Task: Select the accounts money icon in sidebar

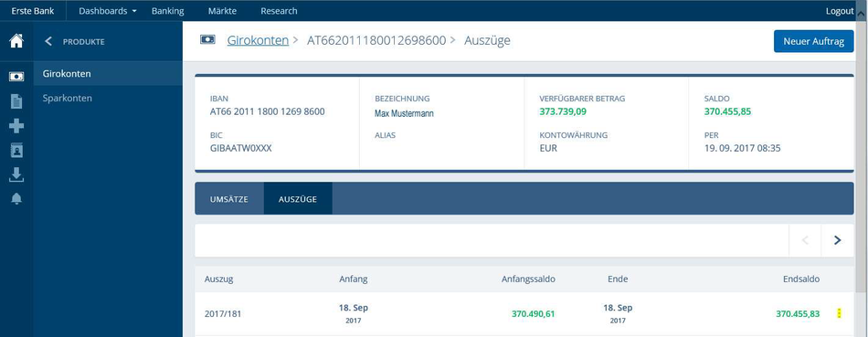Action: tap(16, 77)
